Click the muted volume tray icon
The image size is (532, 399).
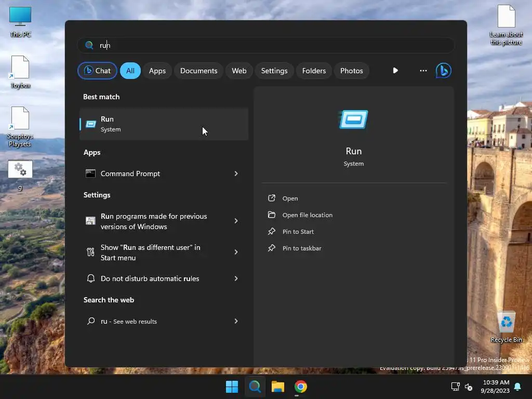[x=469, y=387]
